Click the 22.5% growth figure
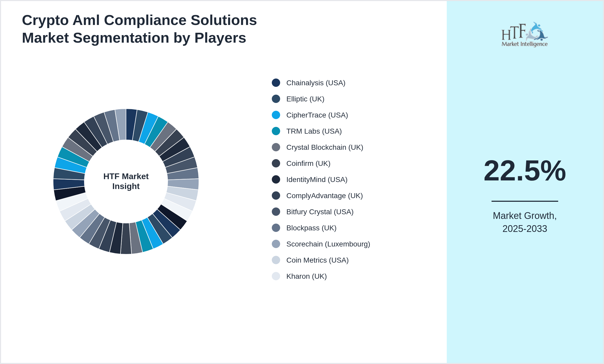Screen dimensions: 604x364 525,171
